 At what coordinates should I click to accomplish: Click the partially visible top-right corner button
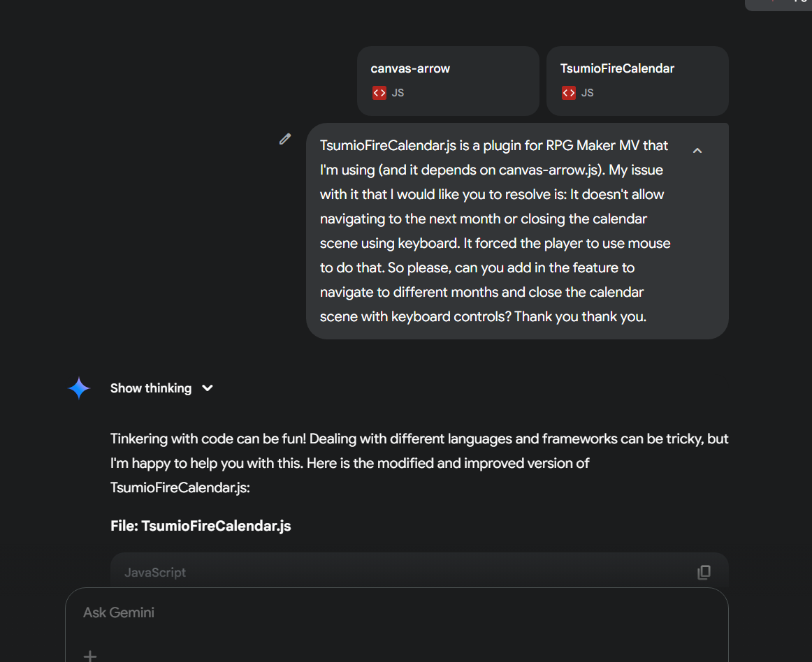pyautogui.click(x=778, y=4)
